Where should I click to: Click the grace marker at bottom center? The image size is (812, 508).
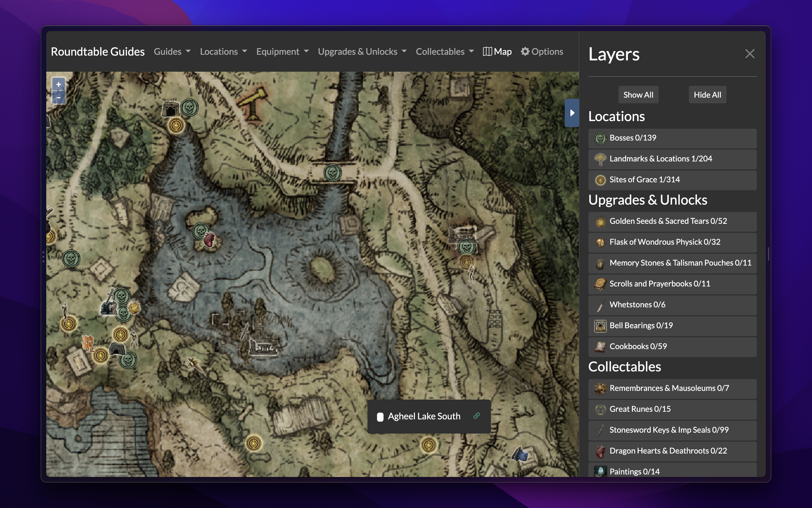(254, 443)
